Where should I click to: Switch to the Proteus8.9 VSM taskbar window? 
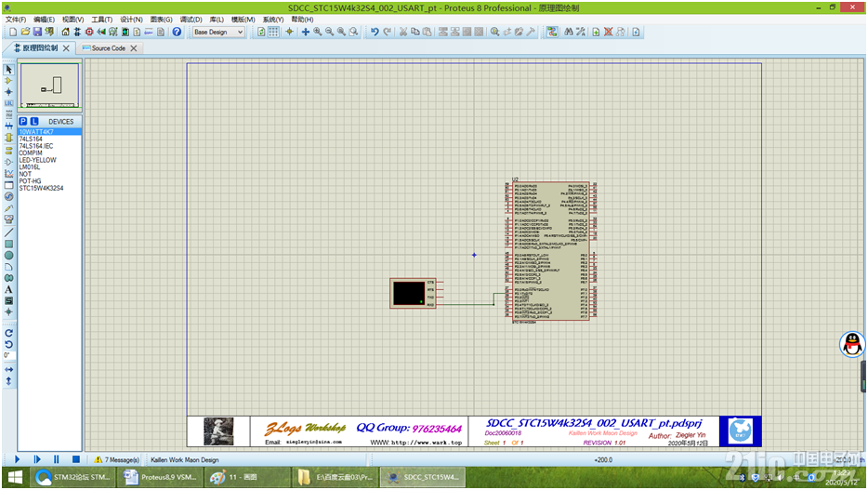tap(160, 477)
